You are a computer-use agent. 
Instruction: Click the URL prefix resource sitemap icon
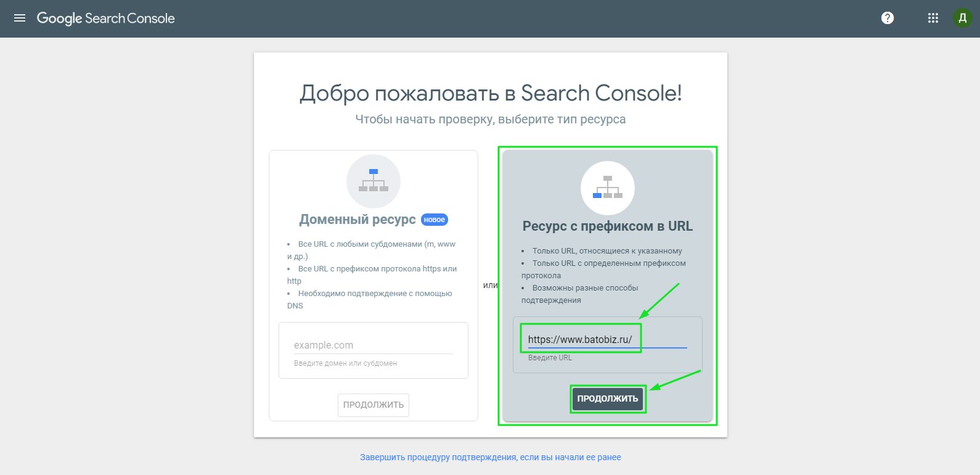pyautogui.click(x=608, y=188)
